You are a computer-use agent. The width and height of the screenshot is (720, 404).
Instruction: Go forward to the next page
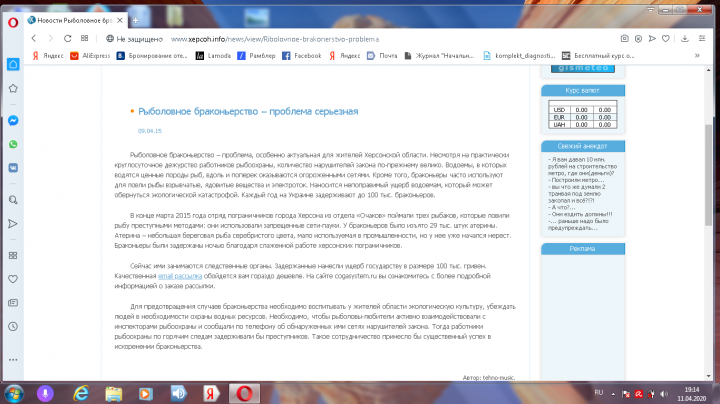coord(51,39)
